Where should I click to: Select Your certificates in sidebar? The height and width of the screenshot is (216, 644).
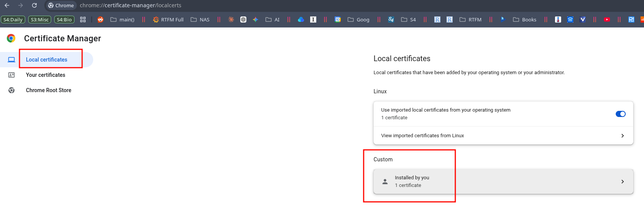coord(45,75)
